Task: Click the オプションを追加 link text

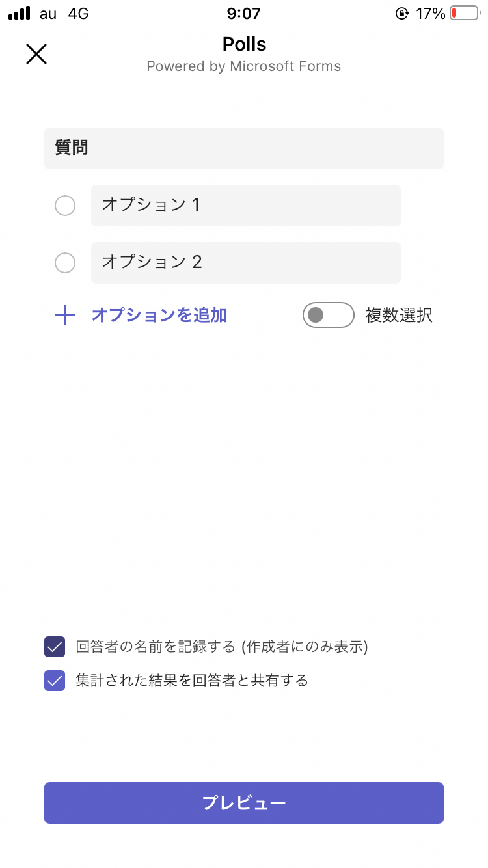Action: click(159, 316)
